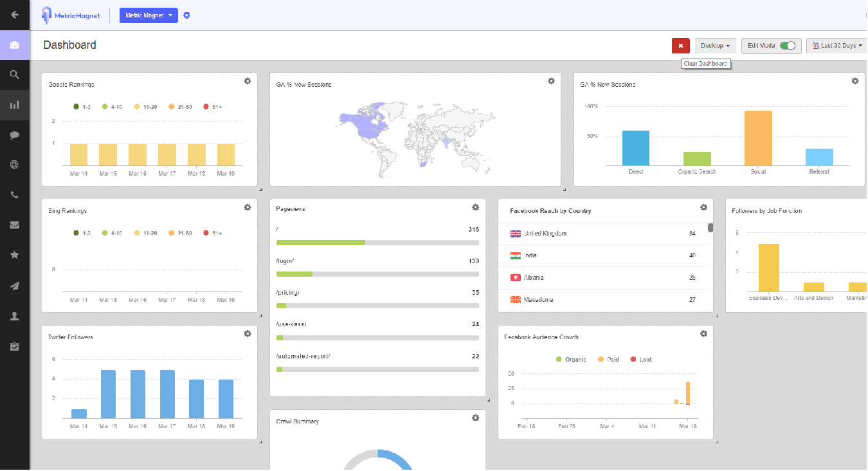
Task: Select Albania row in Facebook Reach
Action: [x=604, y=278]
